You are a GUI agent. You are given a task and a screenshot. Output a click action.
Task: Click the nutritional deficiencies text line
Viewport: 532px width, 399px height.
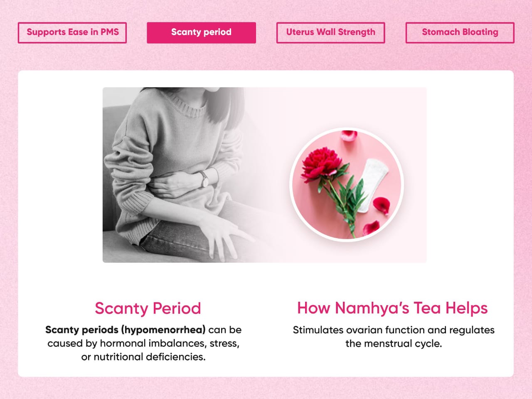click(143, 357)
